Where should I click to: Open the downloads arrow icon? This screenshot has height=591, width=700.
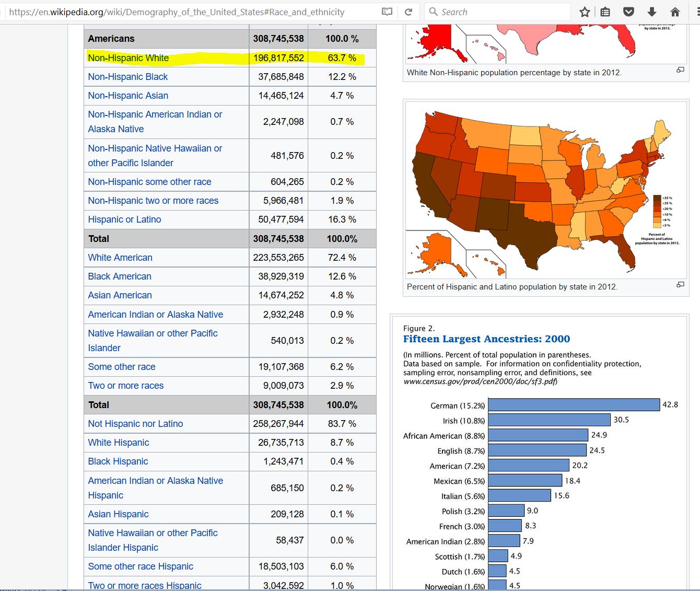tap(652, 11)
